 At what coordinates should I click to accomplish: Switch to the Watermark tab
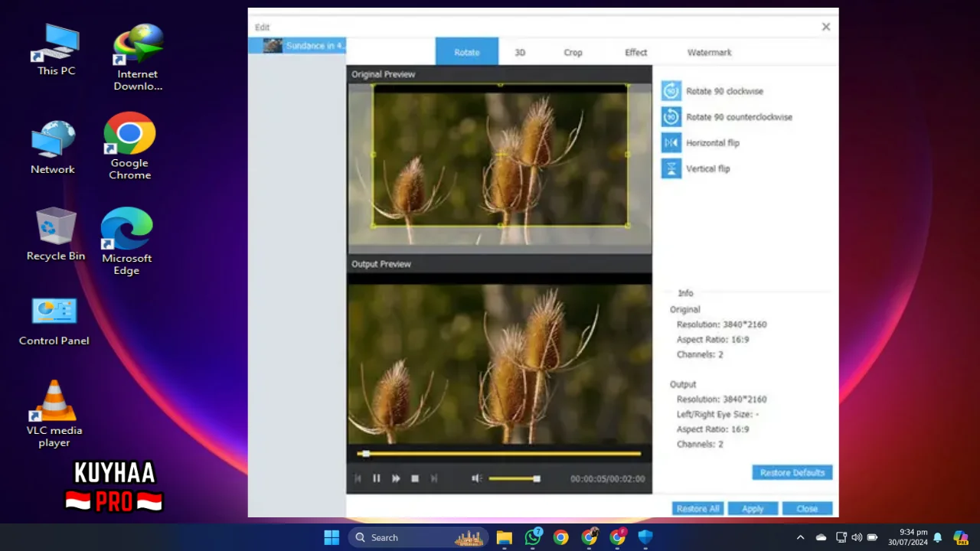709,52
